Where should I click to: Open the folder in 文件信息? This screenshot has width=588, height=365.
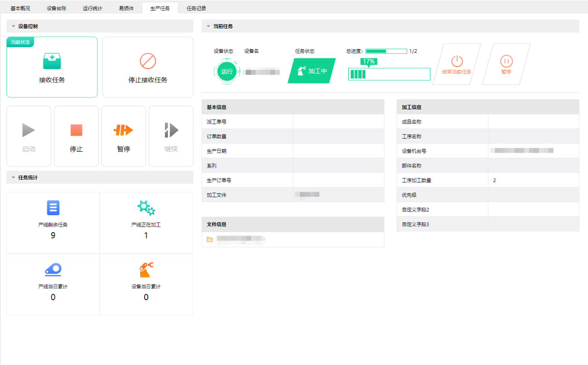[210, 240]
